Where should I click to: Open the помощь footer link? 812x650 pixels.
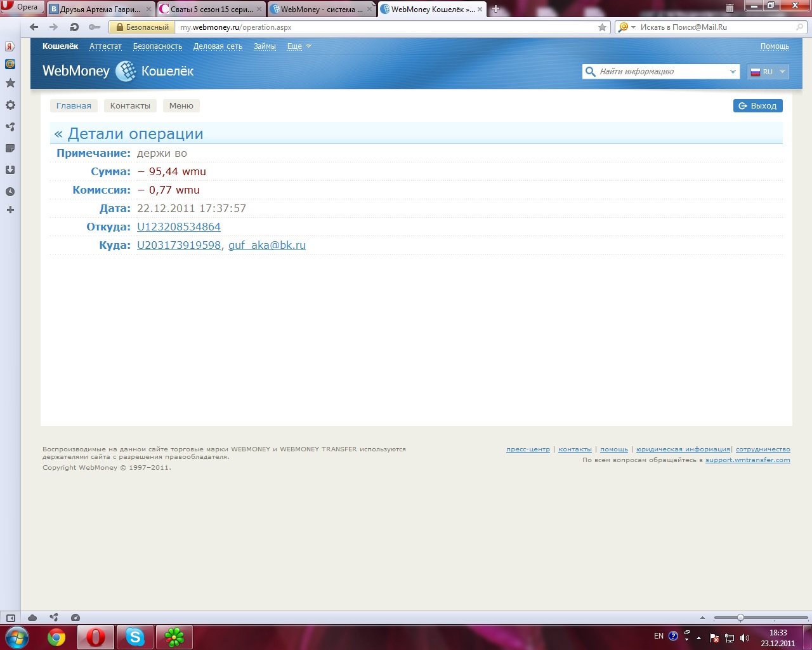614,449
